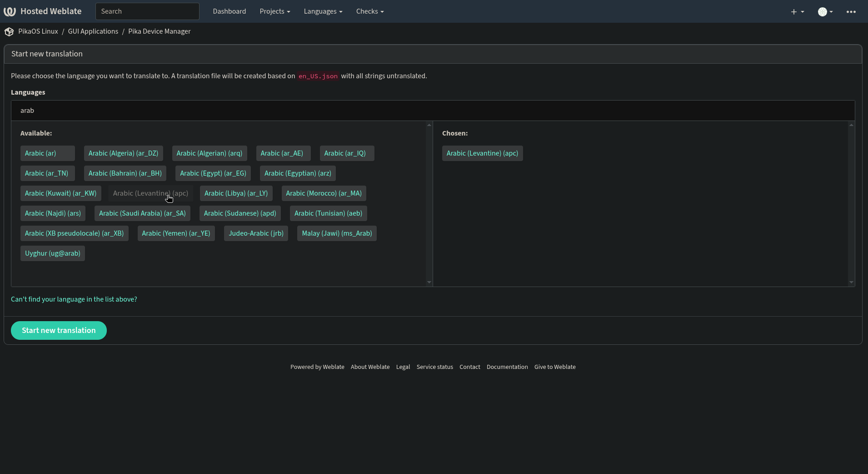Click greyed Arabic (Levantine) in Available list

point(150,193)
